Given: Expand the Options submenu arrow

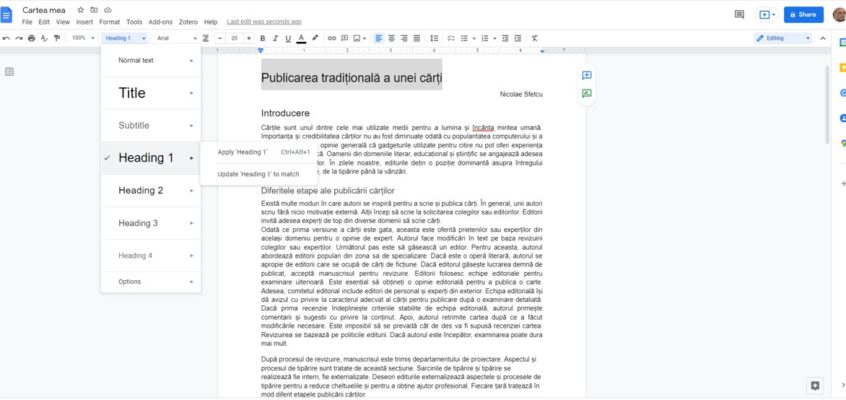Looking at the screenshot, I should click(x=192, y=282).
